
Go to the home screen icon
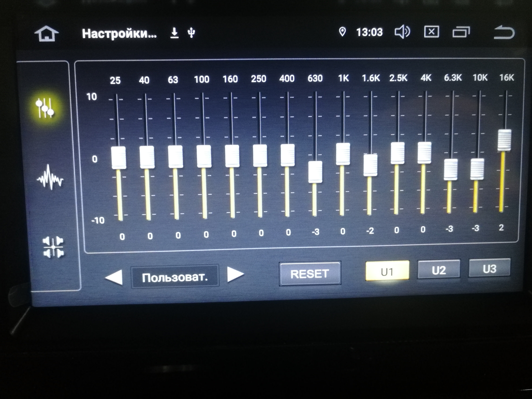pos(47,34)
